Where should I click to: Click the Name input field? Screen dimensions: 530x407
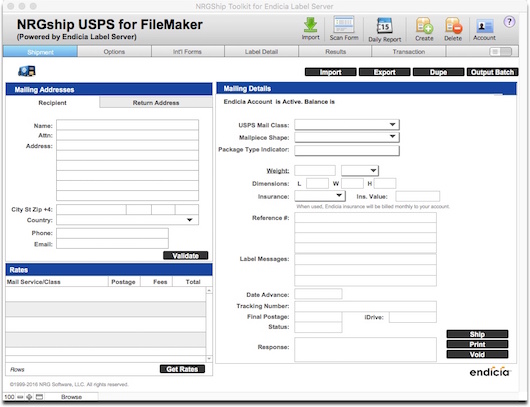coord(127,125)
